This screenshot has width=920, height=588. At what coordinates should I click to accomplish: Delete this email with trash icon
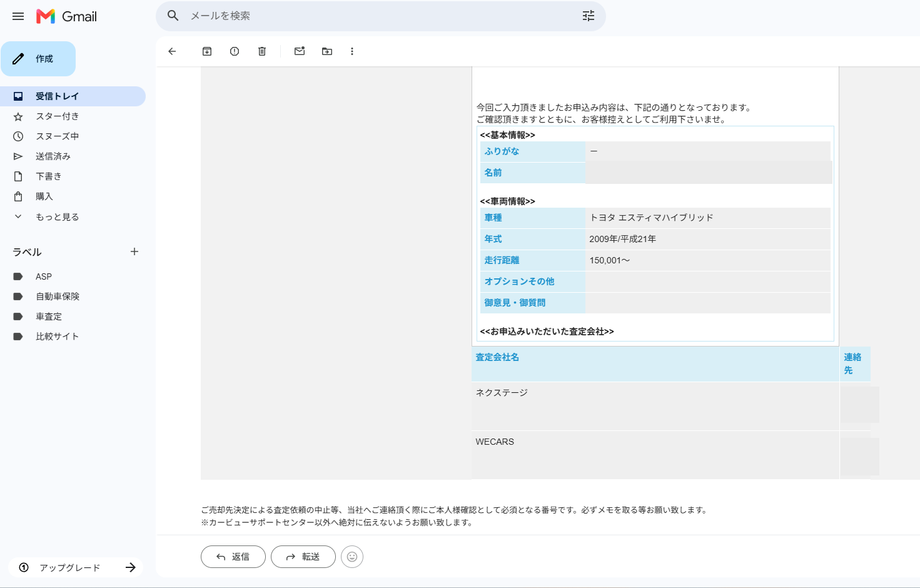(262, 51)
